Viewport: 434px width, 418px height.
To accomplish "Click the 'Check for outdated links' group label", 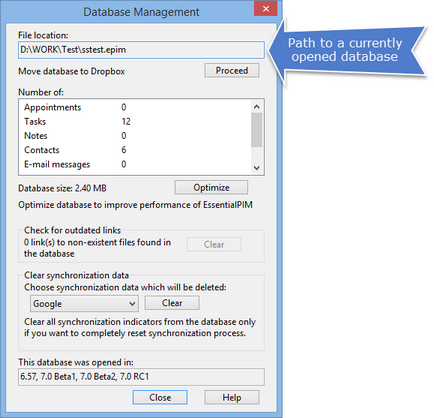I will pyautogui.click(x=72, y=230).
